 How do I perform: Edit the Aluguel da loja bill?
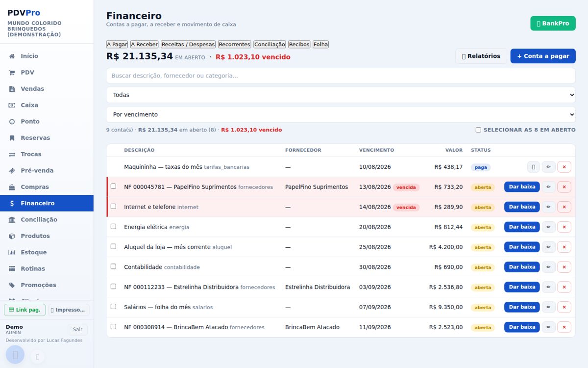[549, 247]
